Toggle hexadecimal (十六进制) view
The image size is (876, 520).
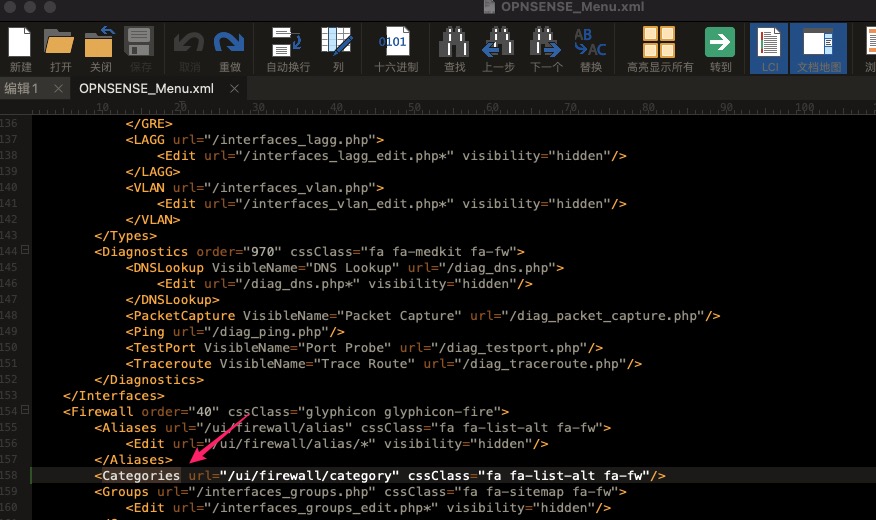tap(396, 44)
